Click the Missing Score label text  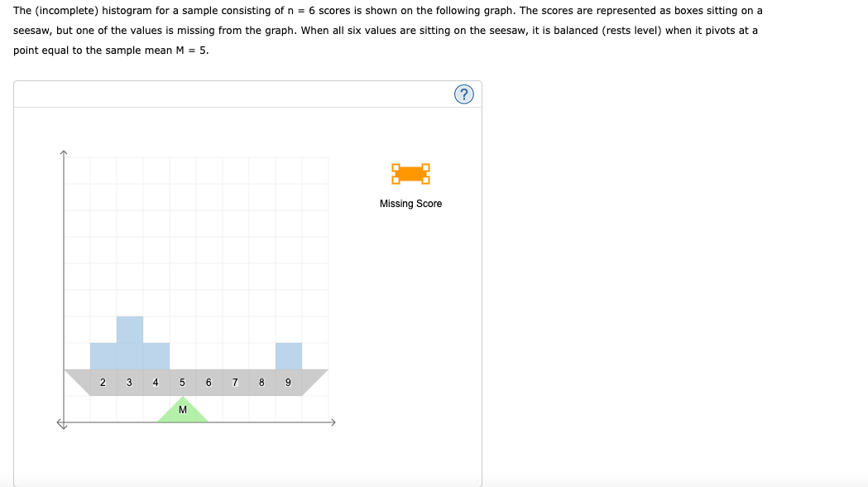click(410, 203)
